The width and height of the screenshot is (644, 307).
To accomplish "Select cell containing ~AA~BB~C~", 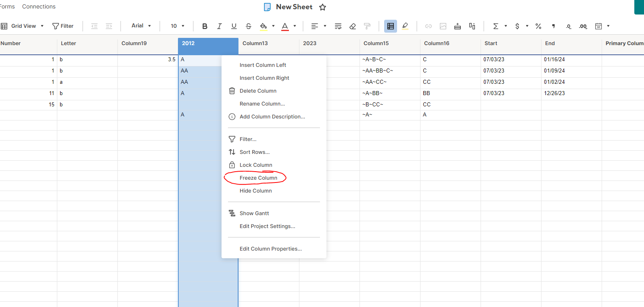I will 390,71.
